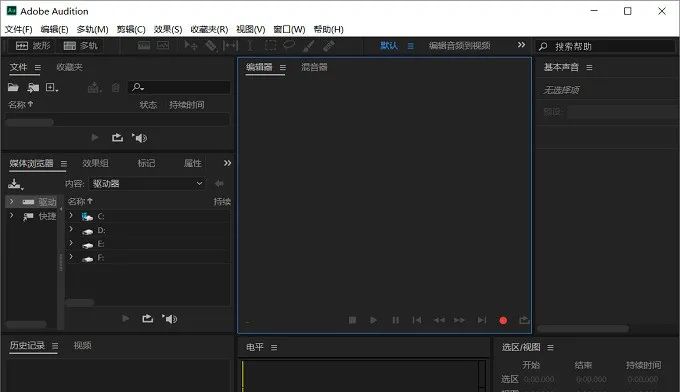Click the Files panel horizontal scrollbar
This screenshot has height=392, width=680.
tap(29, 122)
